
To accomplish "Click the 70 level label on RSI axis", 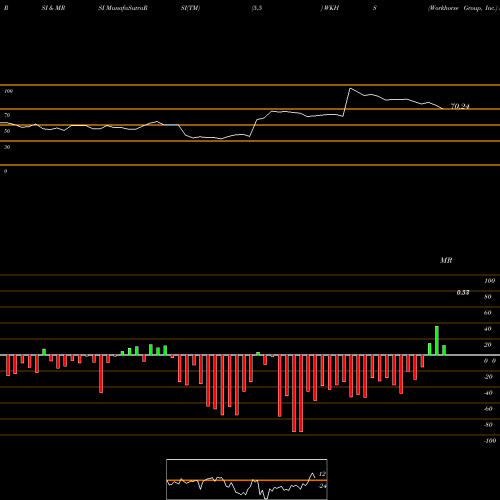I will click(x=7, y=115).
